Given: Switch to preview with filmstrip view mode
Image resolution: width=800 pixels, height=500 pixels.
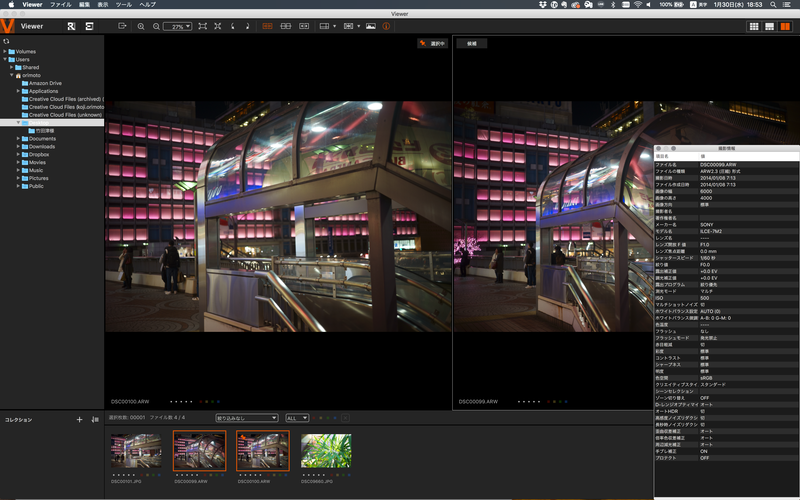Looking at the screenshot, I should [x=769, y=27].
